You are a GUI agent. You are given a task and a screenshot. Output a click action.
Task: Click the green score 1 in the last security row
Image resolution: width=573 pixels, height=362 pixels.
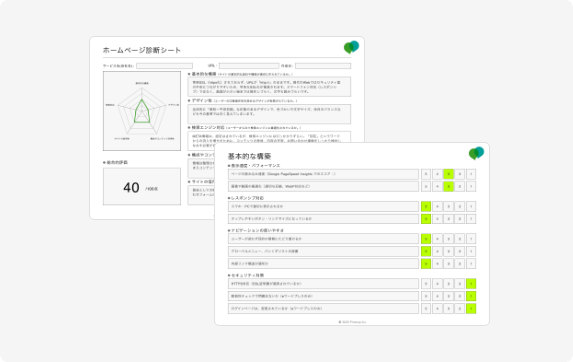click(x=471, y=309)
